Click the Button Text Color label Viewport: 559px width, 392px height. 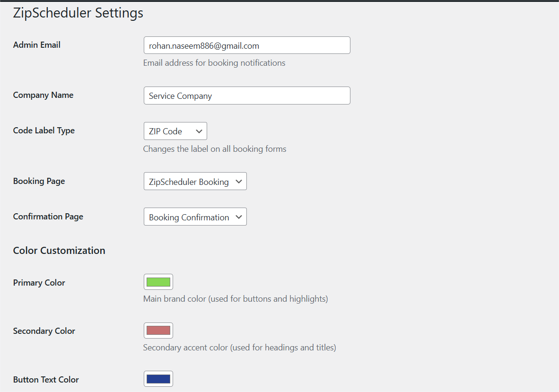pyautogui.click(x=45, y=379)
